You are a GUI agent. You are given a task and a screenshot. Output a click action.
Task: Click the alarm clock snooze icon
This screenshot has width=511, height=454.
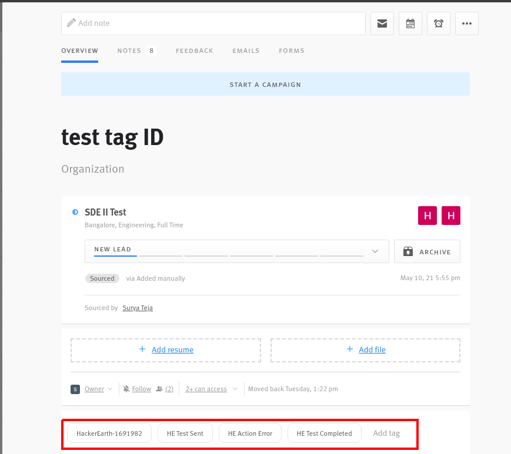click(439, 23)
